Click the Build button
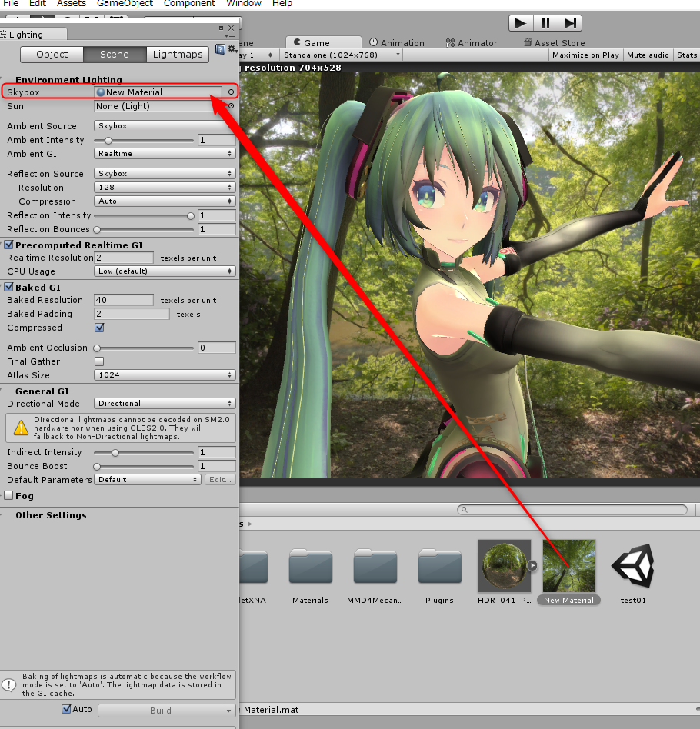The image size is (700, 729). [161, 711]
